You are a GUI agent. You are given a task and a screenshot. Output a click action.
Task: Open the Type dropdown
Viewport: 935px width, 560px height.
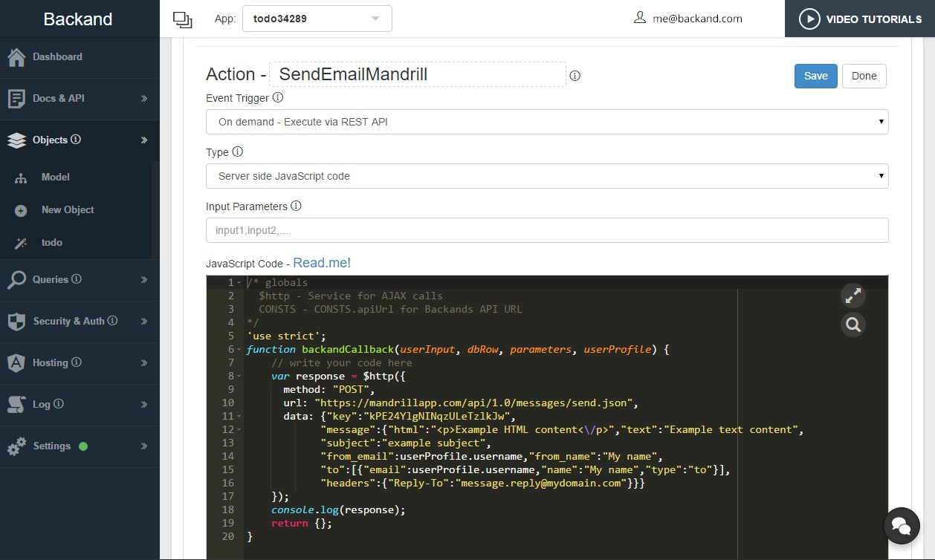[547, 176]
